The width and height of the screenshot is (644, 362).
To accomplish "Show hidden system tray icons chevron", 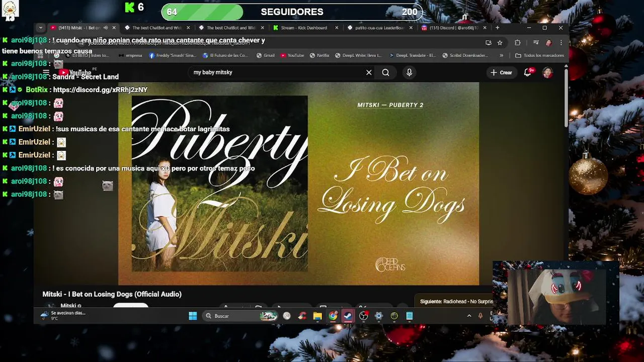I will 469,316.
